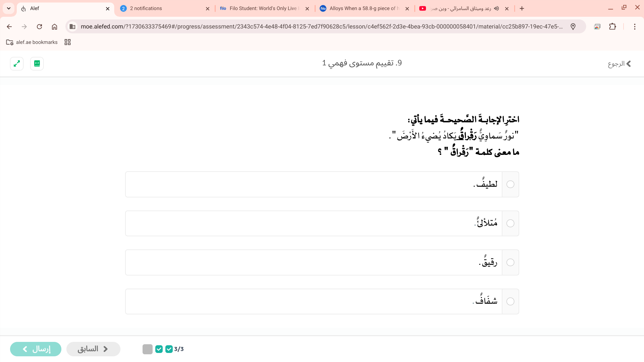Switch to the Filo Student tab
This screenshot has height=362, width=644.
262,8
